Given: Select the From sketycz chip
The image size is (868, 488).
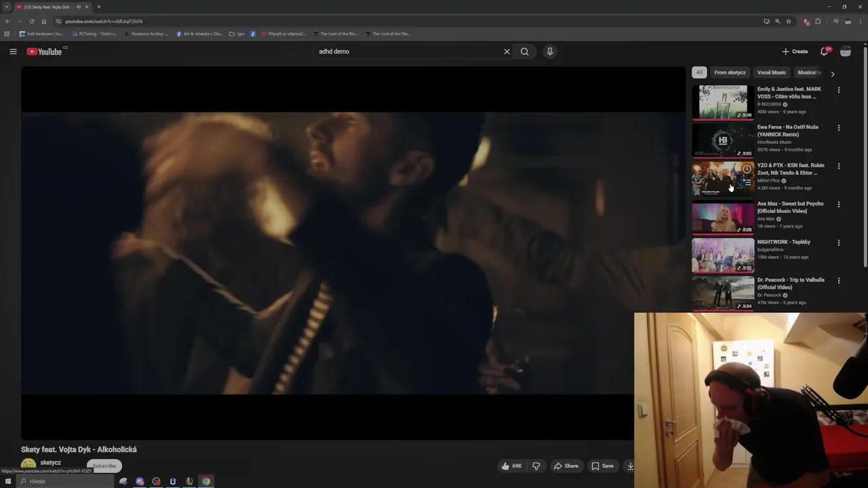Looking at the screenshot, I should (730, 73).
